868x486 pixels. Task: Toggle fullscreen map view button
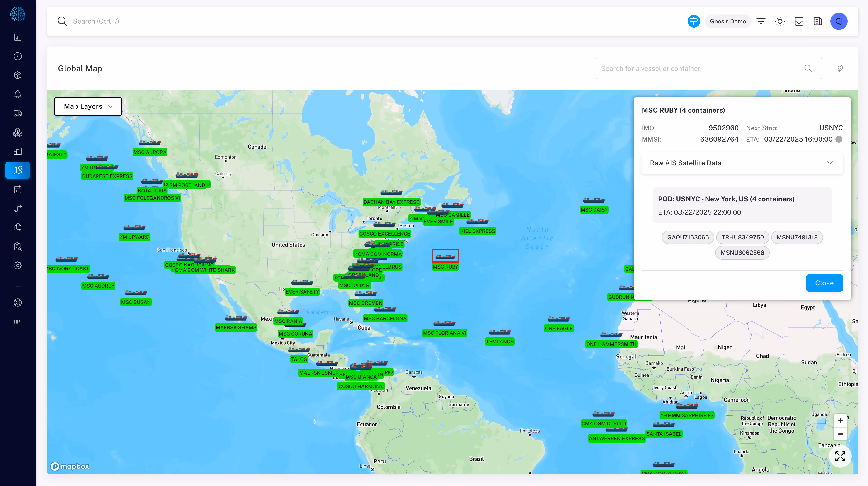click(840, 456)
